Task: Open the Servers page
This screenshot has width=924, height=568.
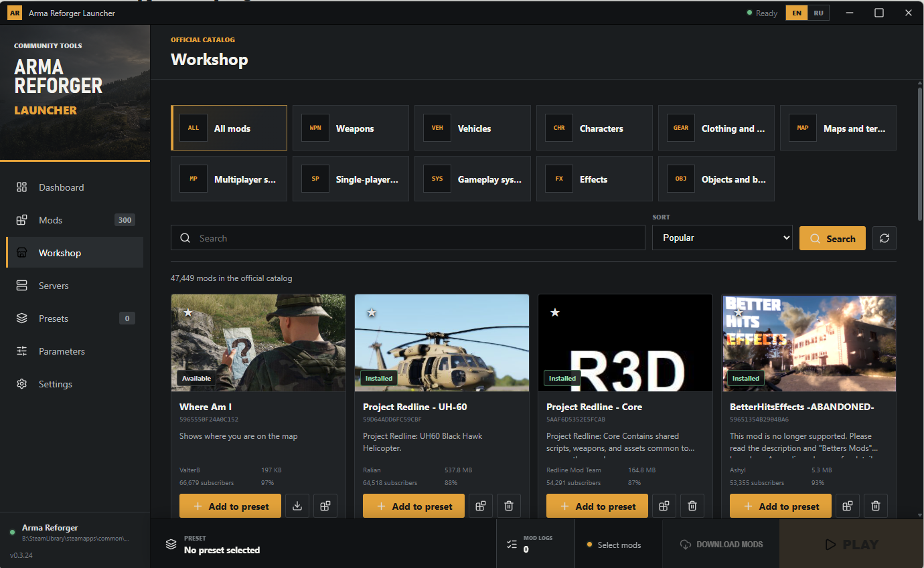Action: [x=74, y=286]
